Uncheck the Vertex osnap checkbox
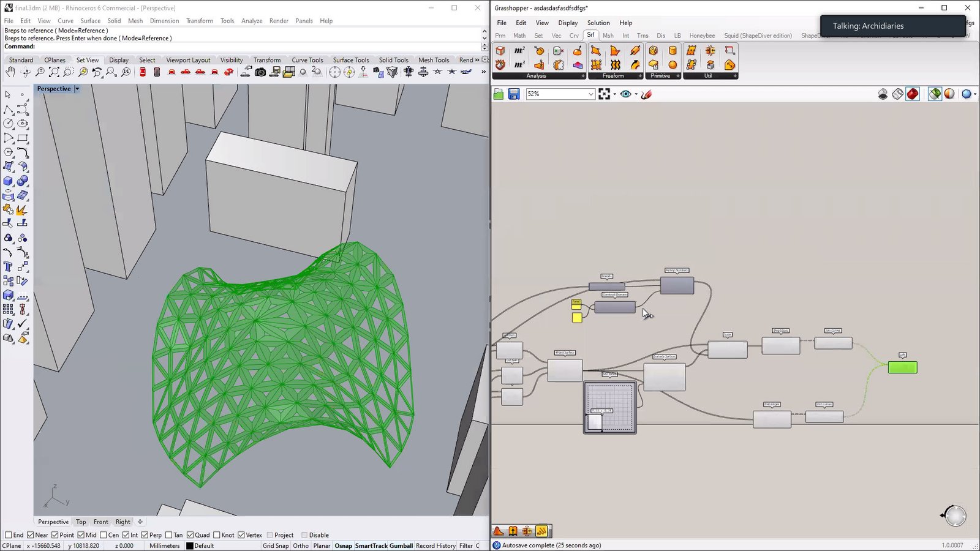 241,535
